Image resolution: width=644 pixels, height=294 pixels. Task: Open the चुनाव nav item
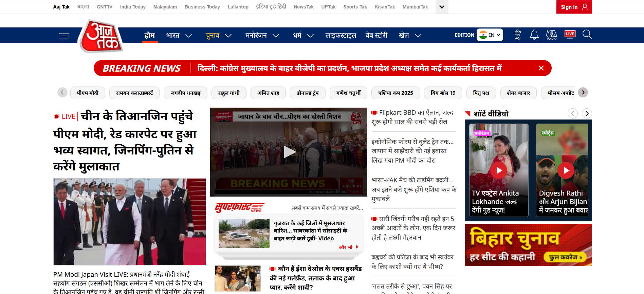coord(213,35)
